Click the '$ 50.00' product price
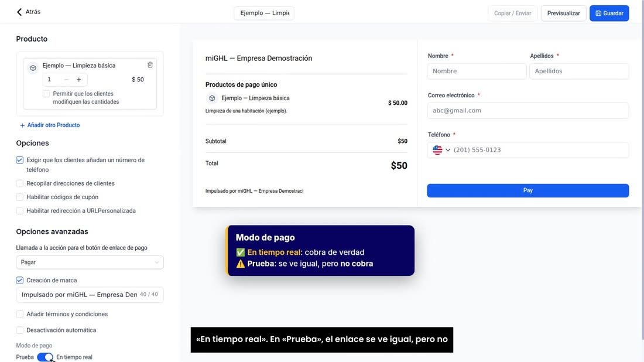Viewport: 644px width, 362px height. point(398,103)
